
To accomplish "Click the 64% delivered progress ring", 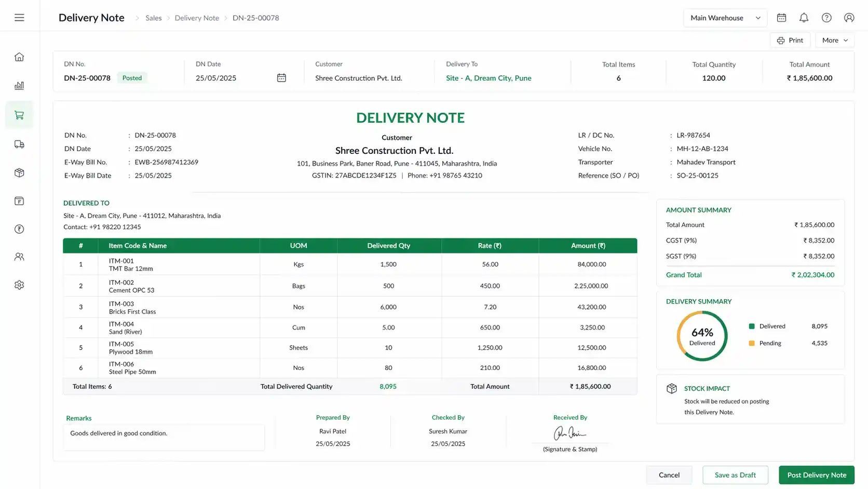I will (x=702, y=336).
